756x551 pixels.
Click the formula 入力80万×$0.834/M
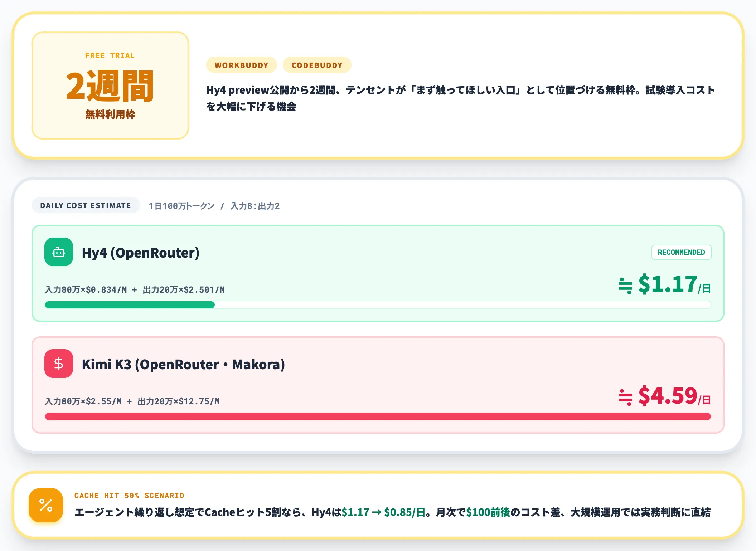tap(86, 289)
